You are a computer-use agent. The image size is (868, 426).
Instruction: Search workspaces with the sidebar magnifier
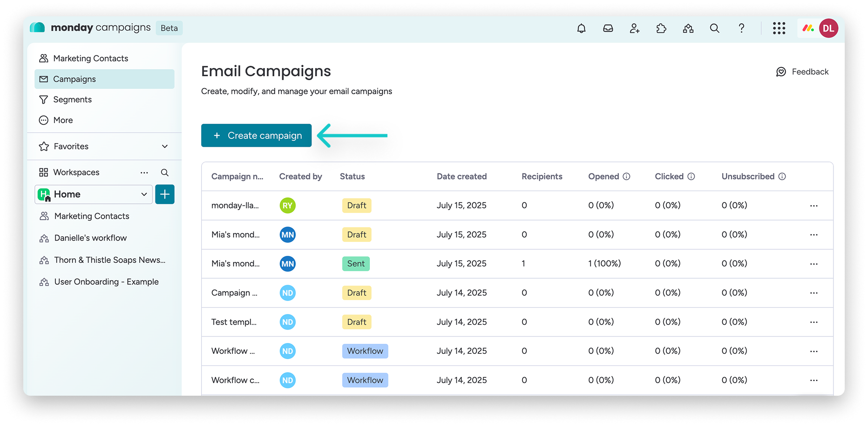coord(165,172)
